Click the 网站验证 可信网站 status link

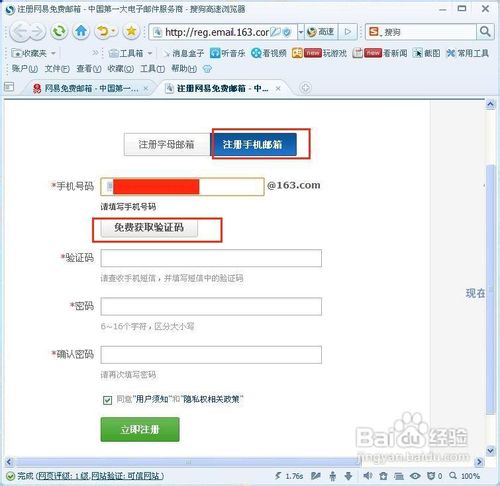tap(126, 476)
